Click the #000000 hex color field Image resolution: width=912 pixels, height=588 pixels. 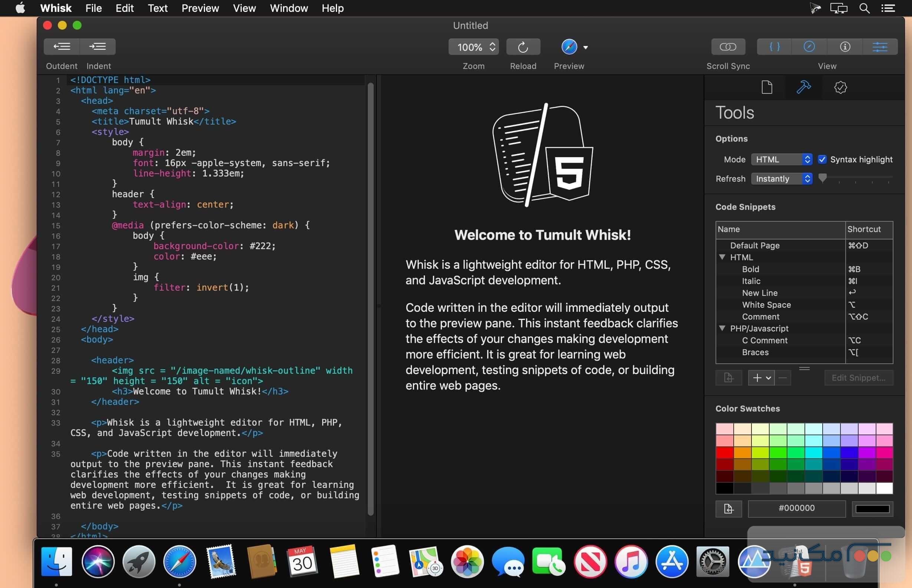tap(796, 508)
